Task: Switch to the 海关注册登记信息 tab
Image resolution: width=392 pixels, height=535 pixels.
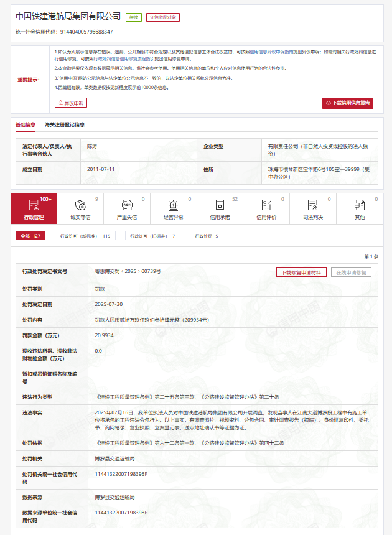Action: click(65, 124)
